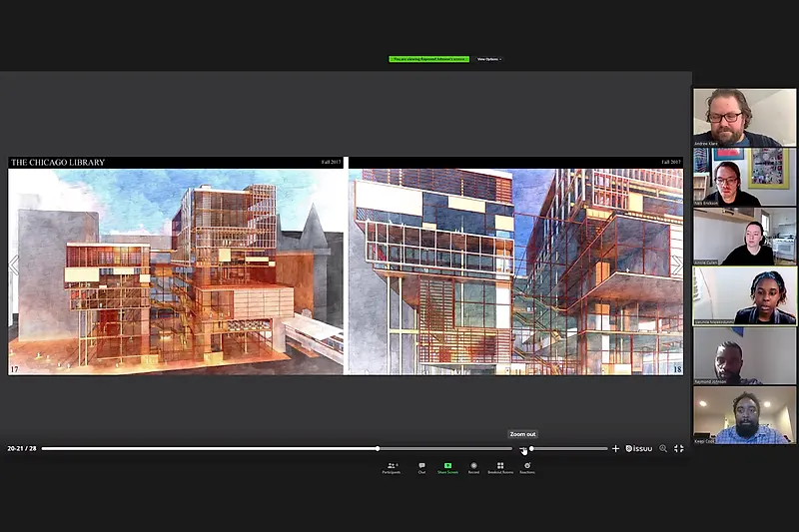
Task: Click the page number 18
Action: [677, 369]
